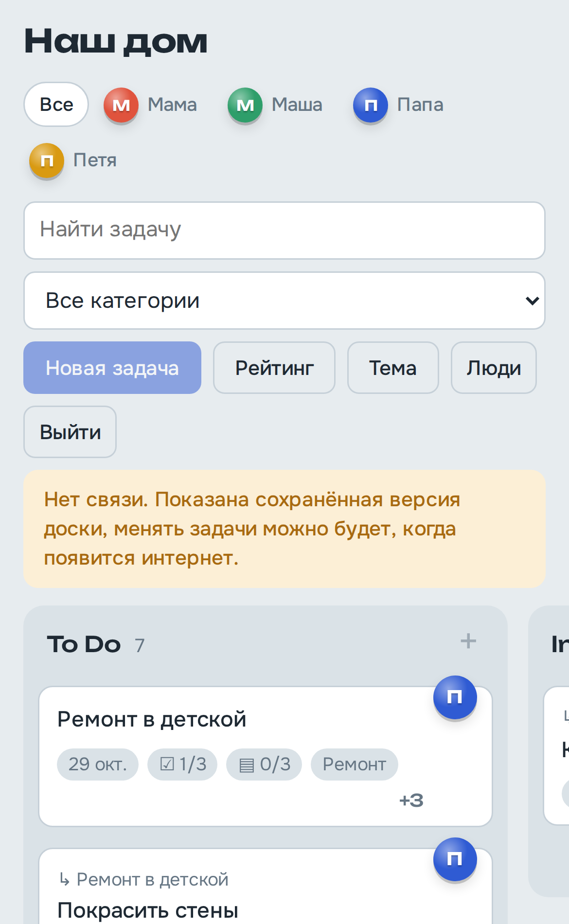Click the "+3" indicator on the card
Image resolution: width=569 pixels, height=924 pixels.
click(x=411, y=800)
